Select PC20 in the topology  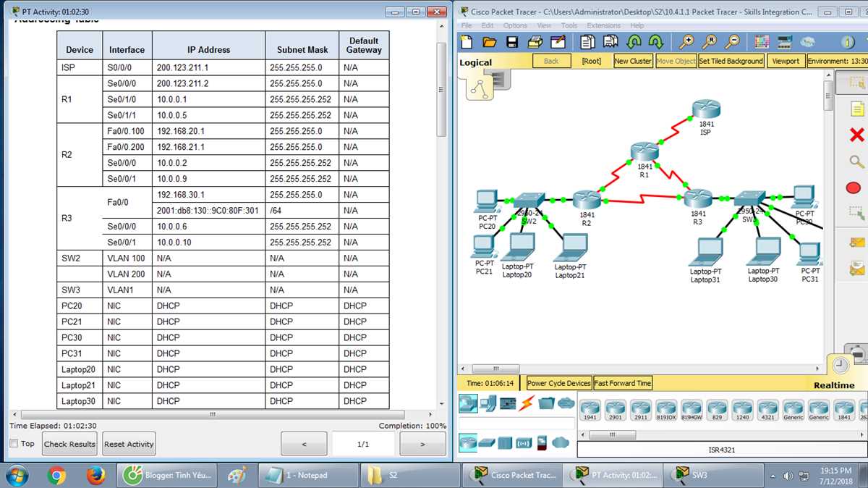point(488,201)
